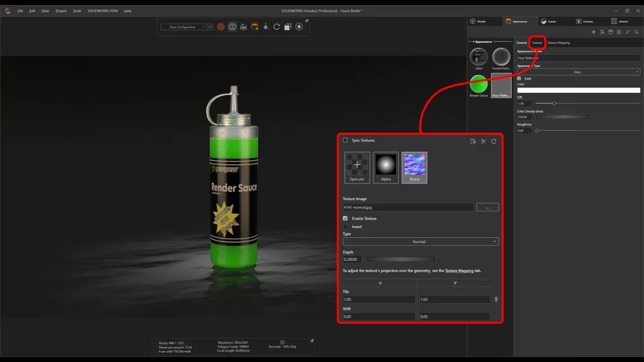Open the Type Normal dropdown
644x362 pixels.
click(x=421, y=242)
